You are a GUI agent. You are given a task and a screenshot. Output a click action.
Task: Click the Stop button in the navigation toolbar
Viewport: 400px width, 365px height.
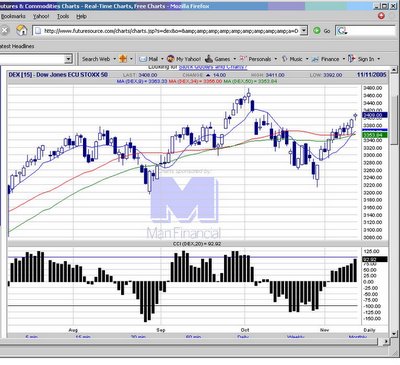pyautogui.click(x=4, y=31)
